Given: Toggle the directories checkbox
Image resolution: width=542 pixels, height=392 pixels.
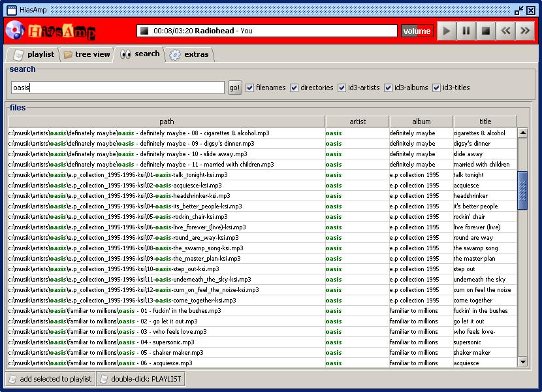Looking at the screenshot, I should (x=294, y=88).
